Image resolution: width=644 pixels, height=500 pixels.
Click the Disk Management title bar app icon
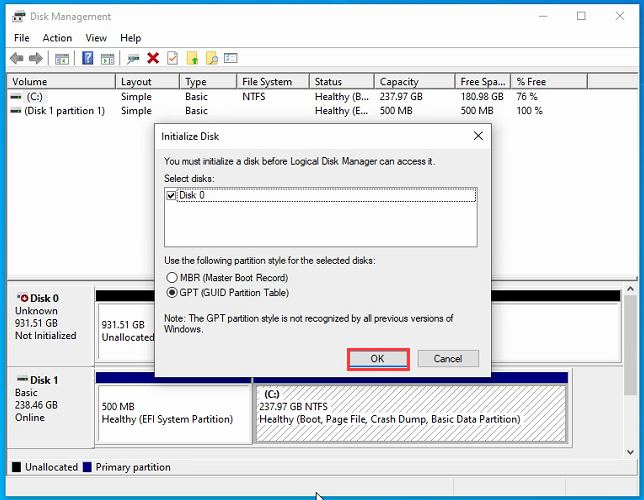18,16
